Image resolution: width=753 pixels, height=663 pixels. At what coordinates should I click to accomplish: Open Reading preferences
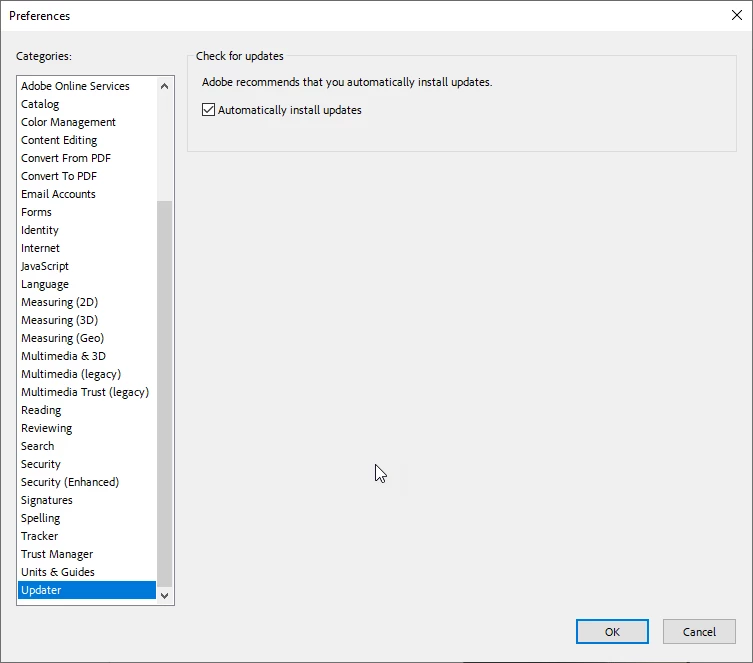click(87, 410)
